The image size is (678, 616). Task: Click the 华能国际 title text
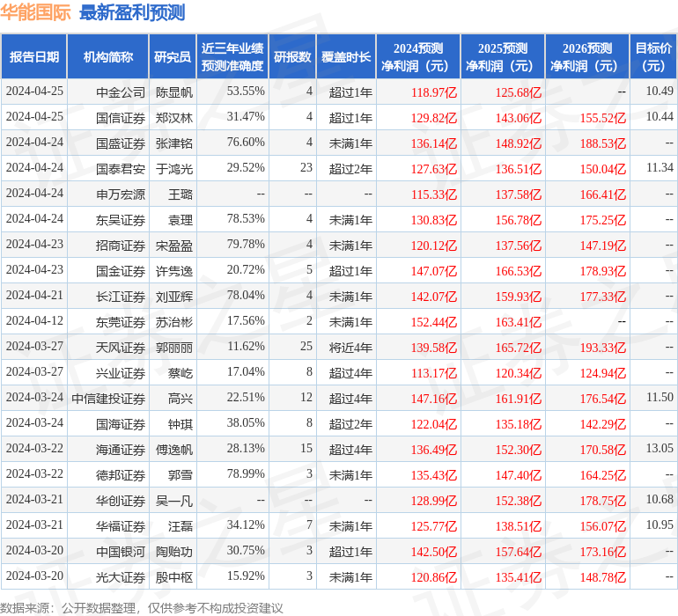click(x=35, y=12)
